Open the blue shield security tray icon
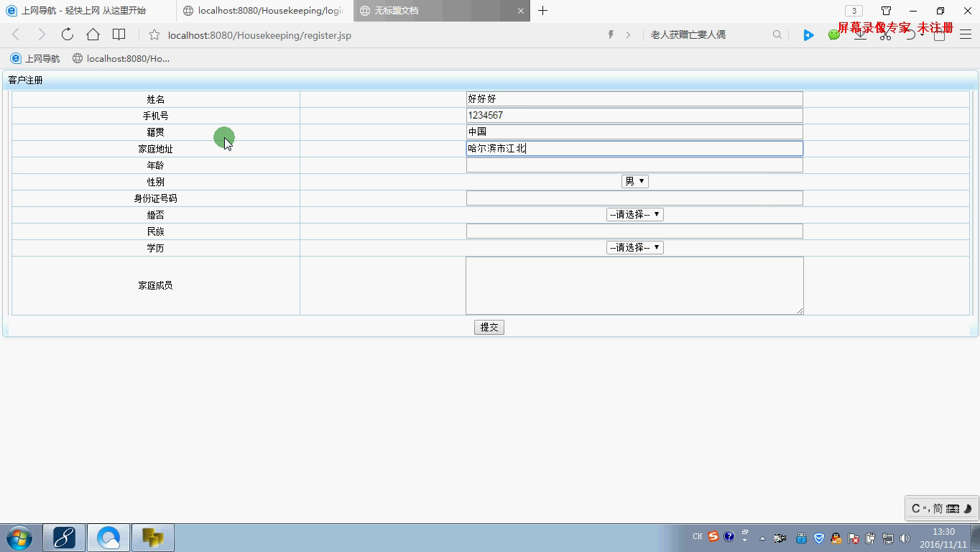The width and height of the screenshot is (980, 552). pyautogui.click(x=818, y=538)
